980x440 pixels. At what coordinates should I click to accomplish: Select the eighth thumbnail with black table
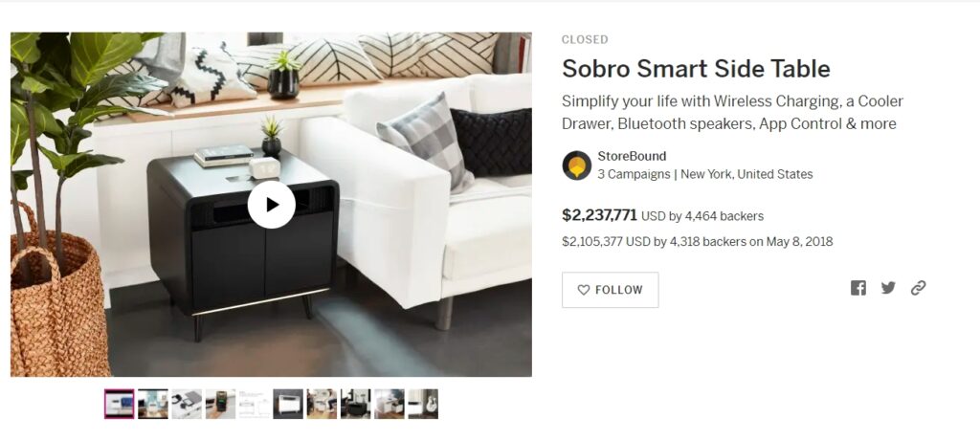356,404
